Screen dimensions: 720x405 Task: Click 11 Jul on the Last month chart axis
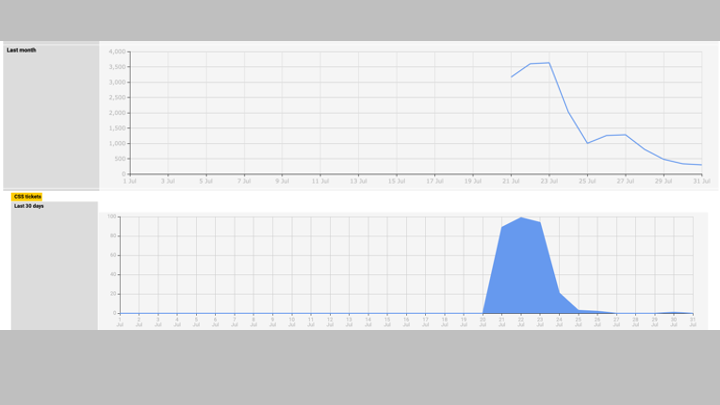[321, 181]
